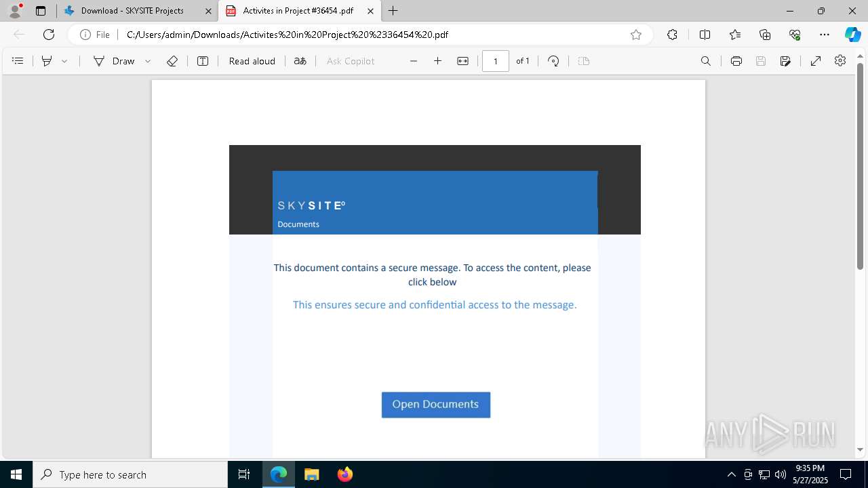Add this page to favorites
The width and height of the screenshot is (868, 488).
636,35
